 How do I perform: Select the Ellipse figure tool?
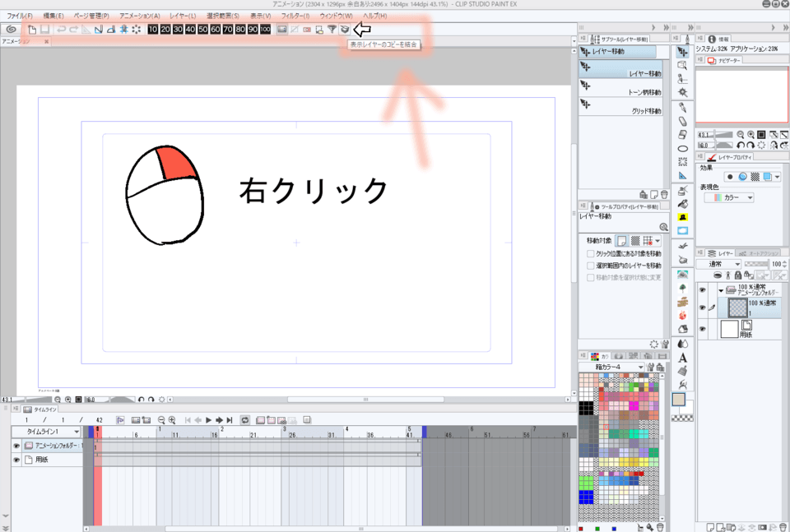point(682,149)
